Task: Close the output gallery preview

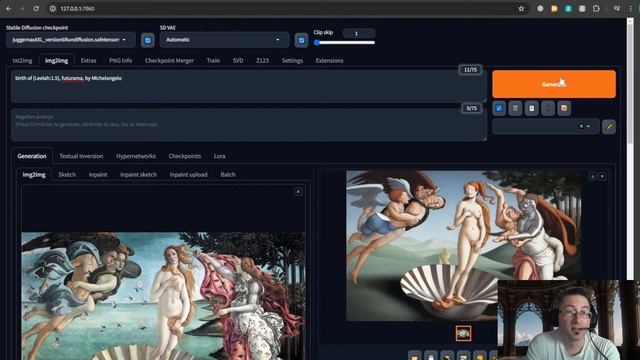Action: (x=602, y=176)
